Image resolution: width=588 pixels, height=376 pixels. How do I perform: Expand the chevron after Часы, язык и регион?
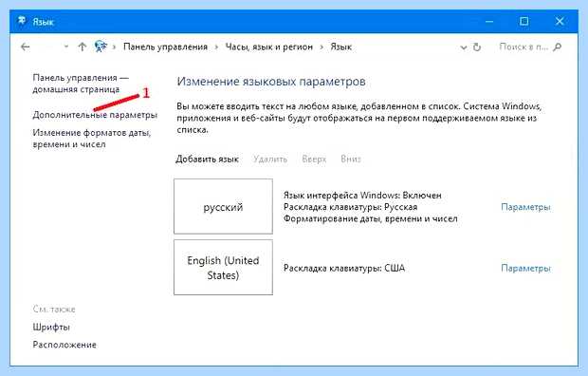tap(322, 47)
